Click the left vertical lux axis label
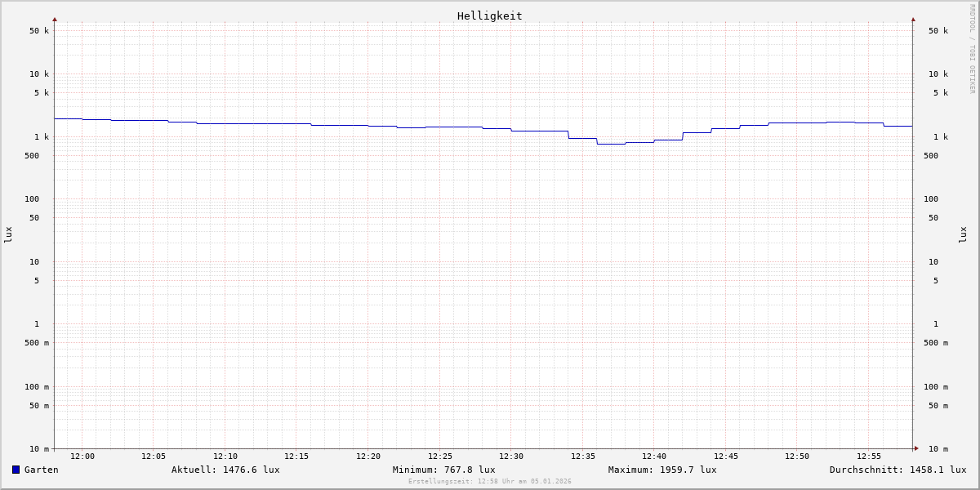The image size is (980, 490). pyautogui.click(x=8, y=234)
